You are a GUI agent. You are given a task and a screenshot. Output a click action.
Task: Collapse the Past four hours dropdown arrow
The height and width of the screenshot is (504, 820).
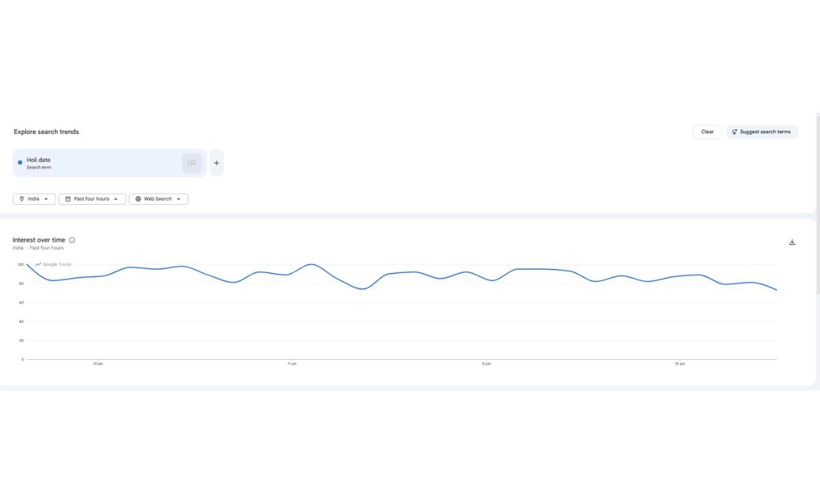tap(115, 199)
